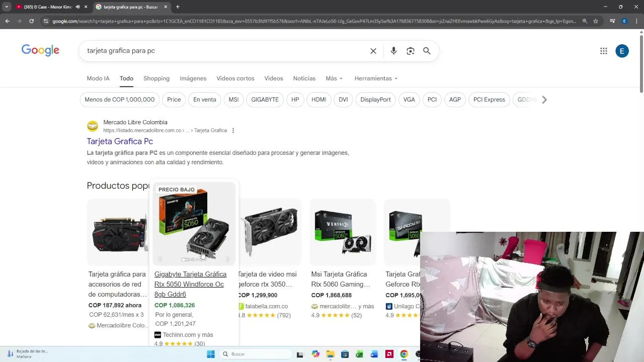644x362 pixels.
Task: Open Word from the taskbar
Action: (x=374, y=354)
